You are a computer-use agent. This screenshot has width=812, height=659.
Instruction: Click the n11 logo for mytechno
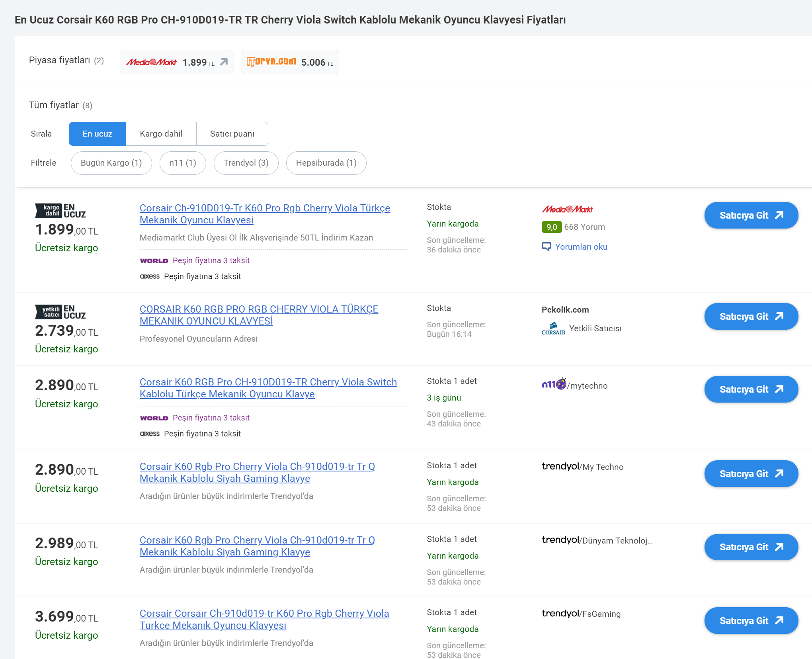point(554,384)
